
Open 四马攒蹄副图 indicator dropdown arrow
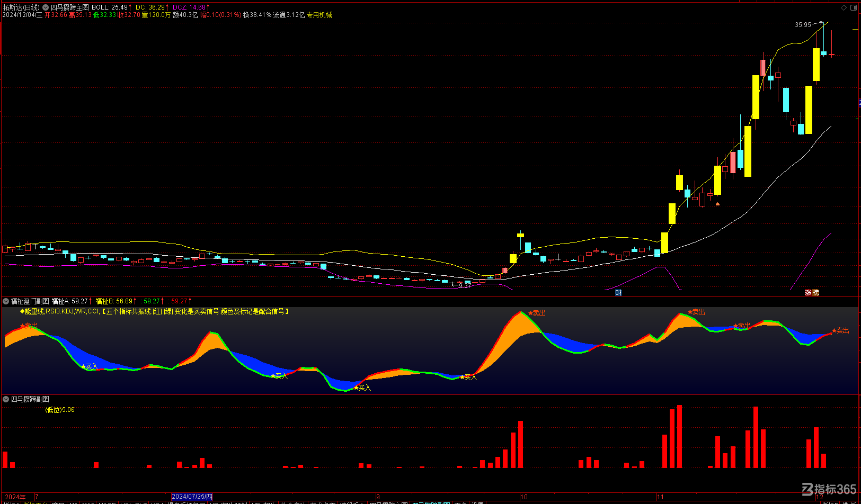(6, 399)
